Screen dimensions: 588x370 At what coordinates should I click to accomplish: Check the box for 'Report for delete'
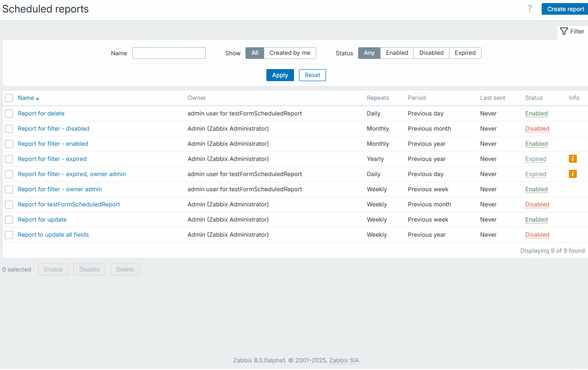click(x=9, y=114)
